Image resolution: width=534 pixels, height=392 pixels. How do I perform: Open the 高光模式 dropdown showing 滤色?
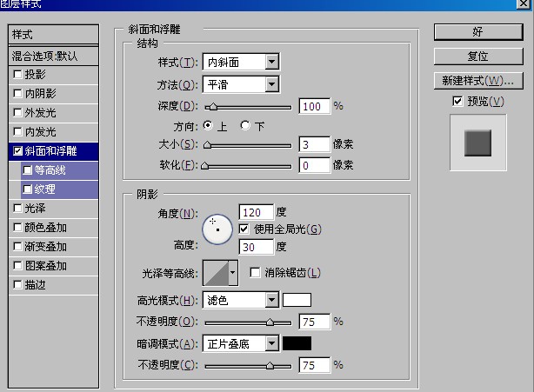click(x=241, y=300)
